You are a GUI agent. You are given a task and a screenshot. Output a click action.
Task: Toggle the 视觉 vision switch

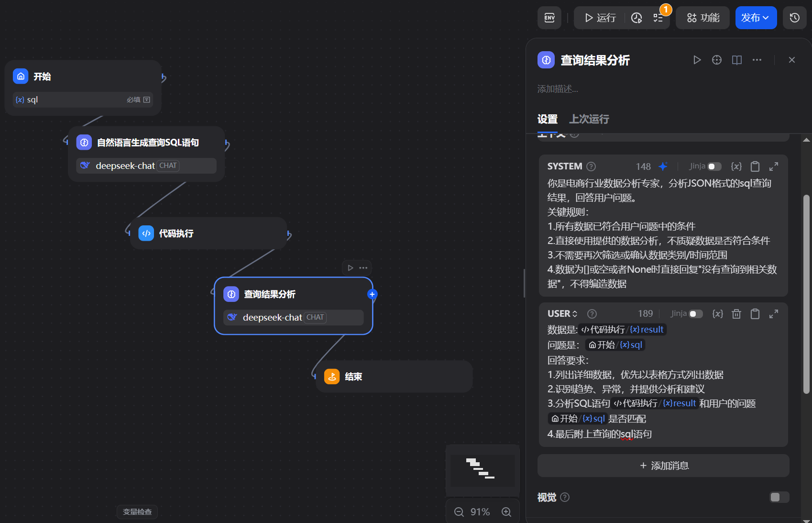point(779,497)
